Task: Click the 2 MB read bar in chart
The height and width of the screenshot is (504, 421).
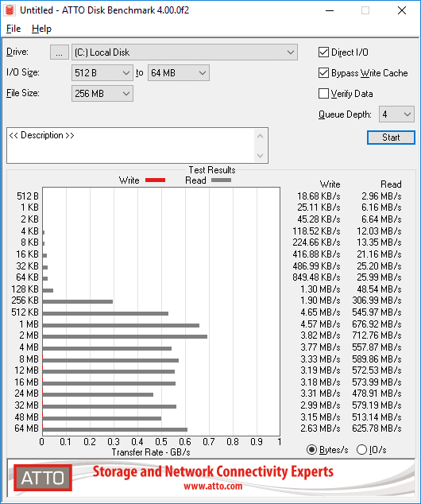Action: click(x=125, y=336)
